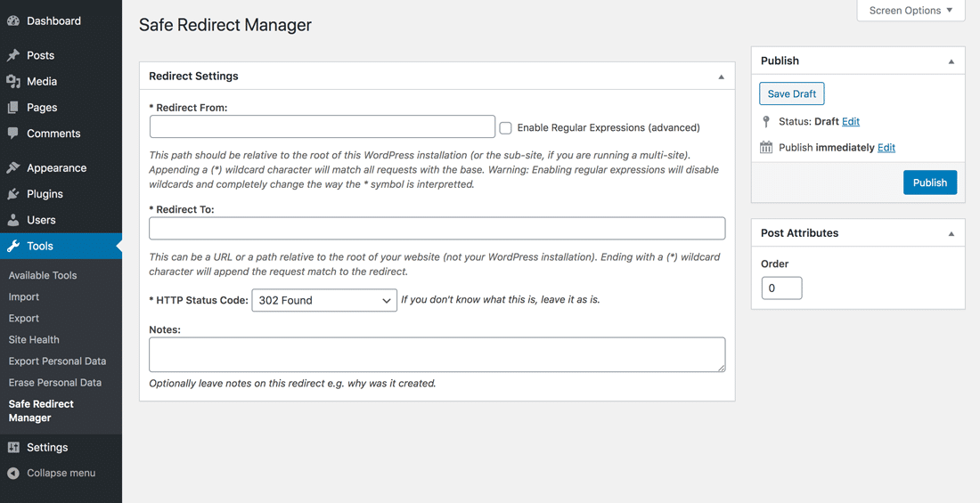Edit the Draft status link

(x=851, y=122)
